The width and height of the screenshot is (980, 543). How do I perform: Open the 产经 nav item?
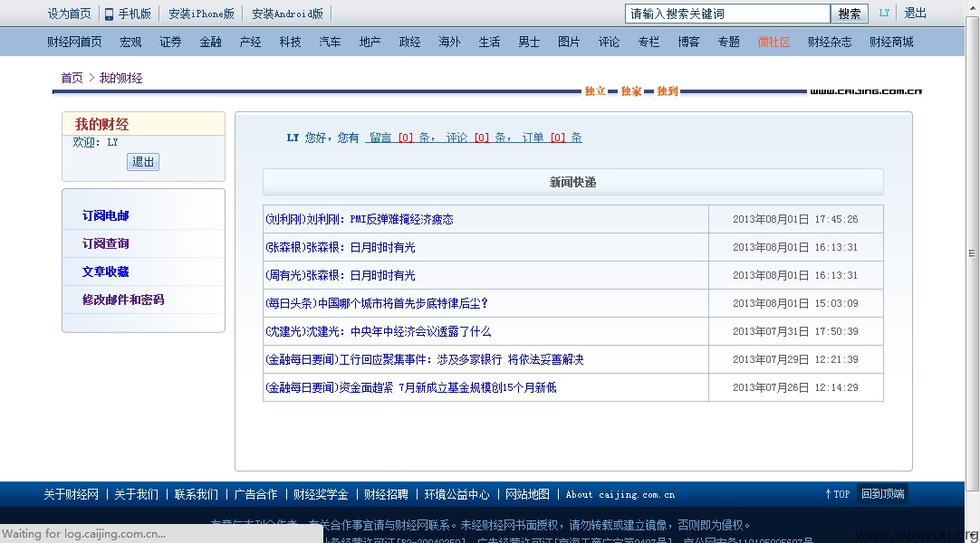pyautogui.click(x=250, y=42)
